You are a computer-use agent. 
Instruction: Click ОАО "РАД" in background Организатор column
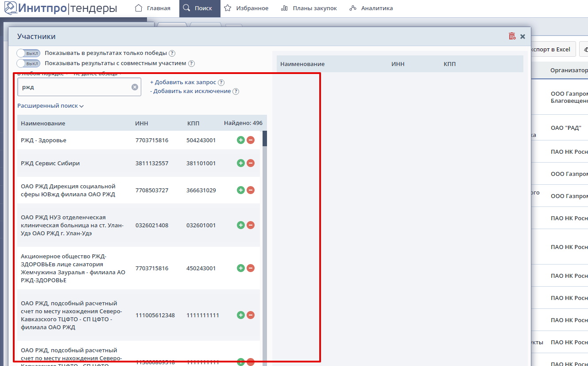[x=566, y=128]
